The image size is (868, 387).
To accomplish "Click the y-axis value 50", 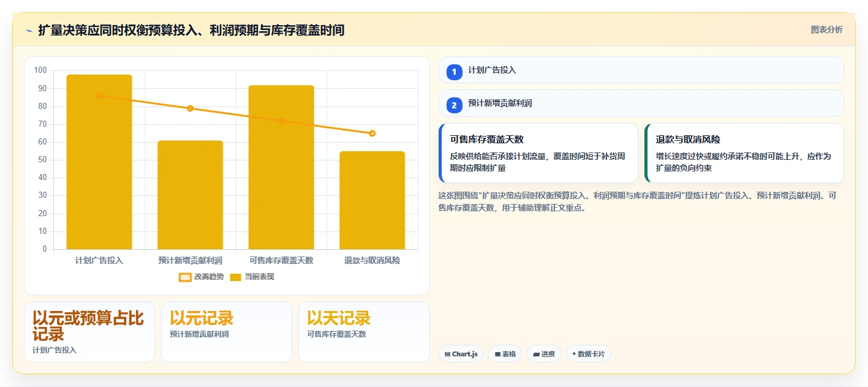I will coord(42,160).
